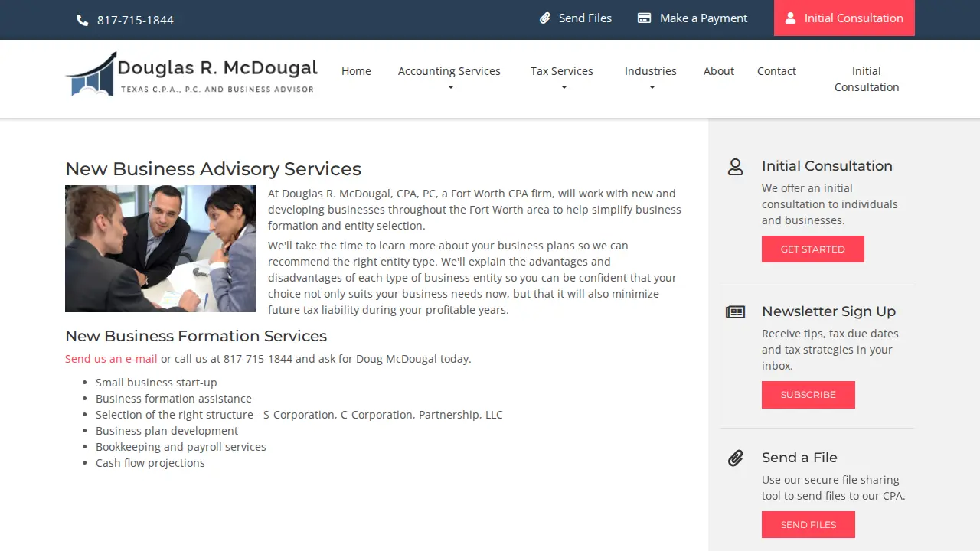This screenshot has width=980, height=551.
Task: Click the Douglas R. McDougal logo
Action: click(x=191, y=74)
